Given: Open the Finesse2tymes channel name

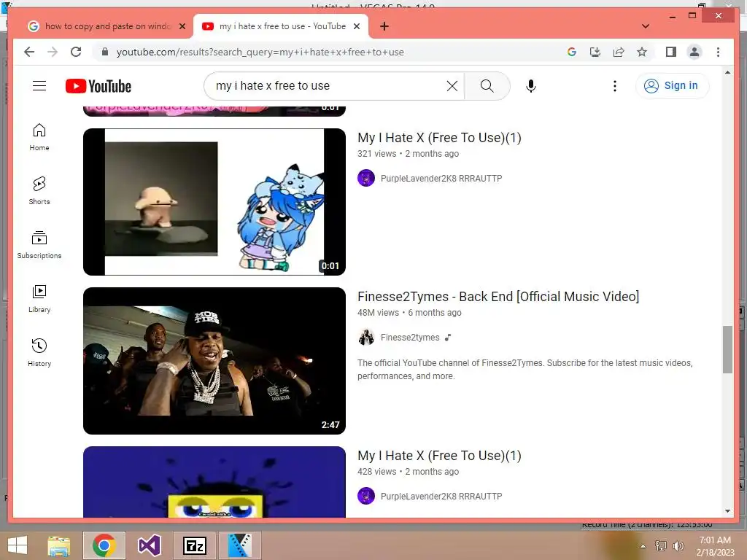Looking at the screenshot, I should click(410, 338).
